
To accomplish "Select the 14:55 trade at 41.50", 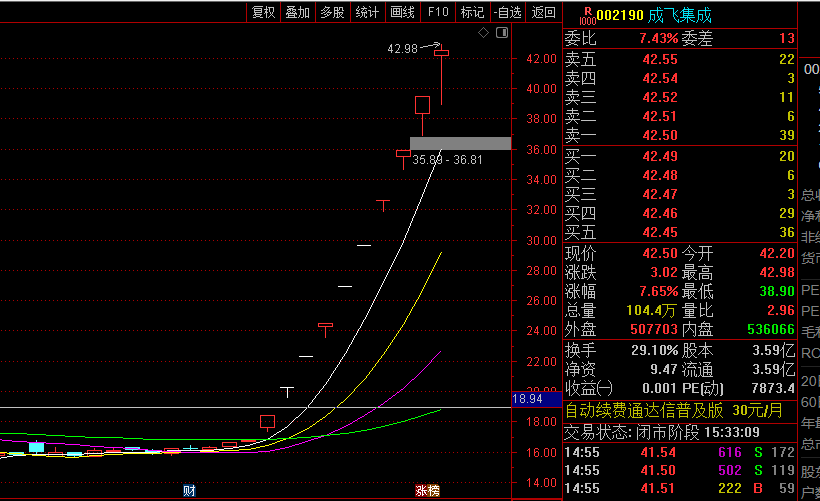I will pos(679,470).
